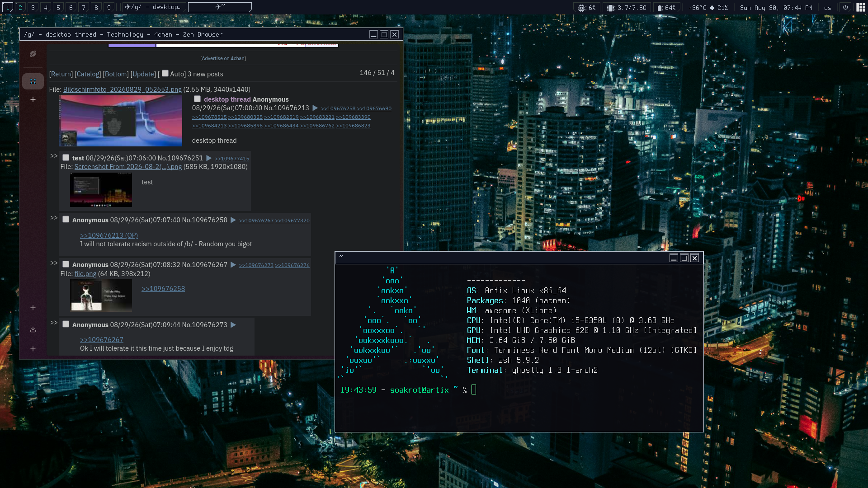The height and width of the screenshot is (488, 868).
Task: Hide post No.109676267 using the >> marker
Action: [x=54, y=263]
